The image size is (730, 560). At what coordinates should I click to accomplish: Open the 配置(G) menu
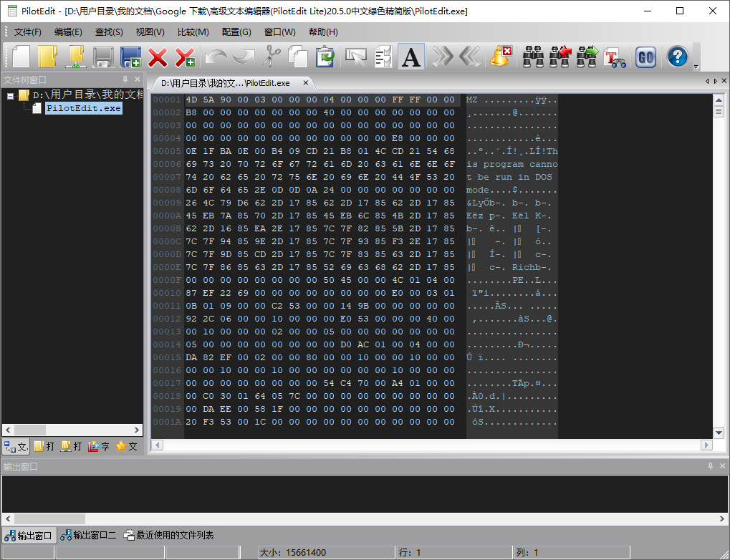click(236, 32)
